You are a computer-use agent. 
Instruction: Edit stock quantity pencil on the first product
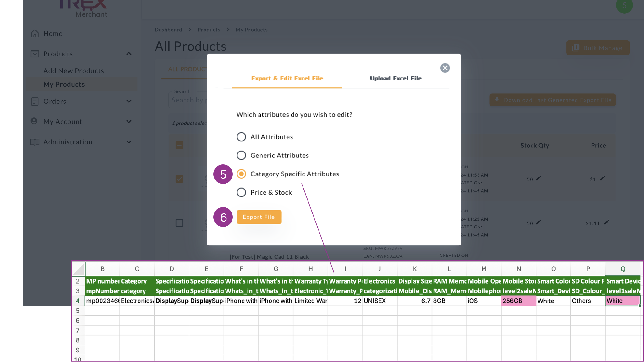coord(538,178)
